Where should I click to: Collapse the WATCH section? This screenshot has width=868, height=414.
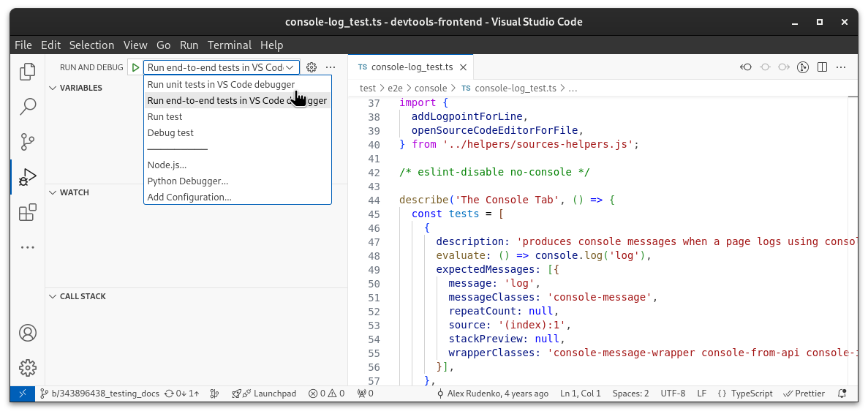pyautogui.click(x=74, y=192)
